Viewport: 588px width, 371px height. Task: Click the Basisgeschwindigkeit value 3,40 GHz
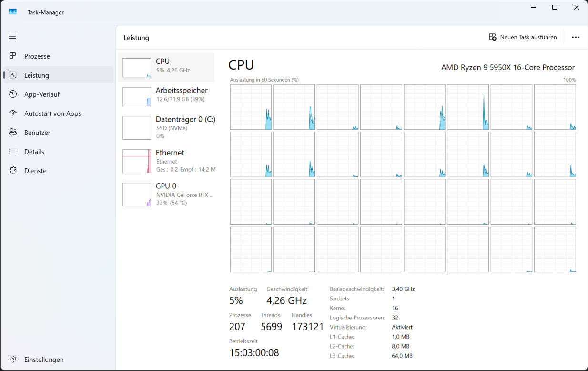point(403,289)
